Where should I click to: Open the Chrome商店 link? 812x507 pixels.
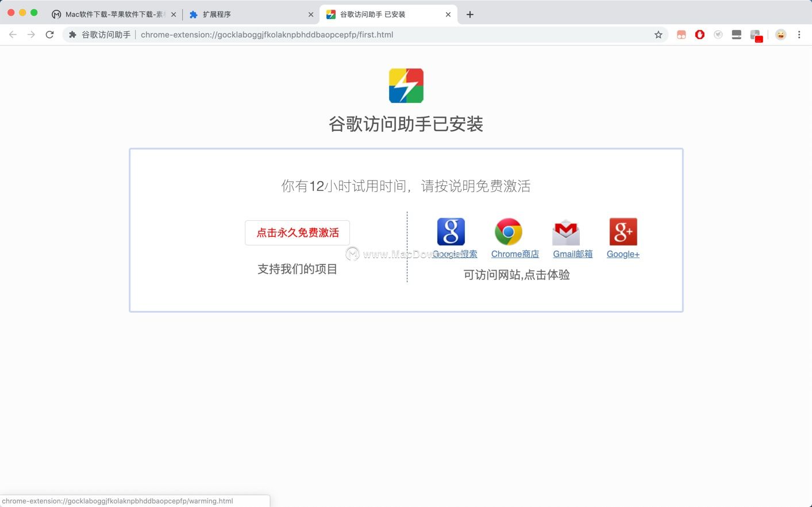coord(515,254)
